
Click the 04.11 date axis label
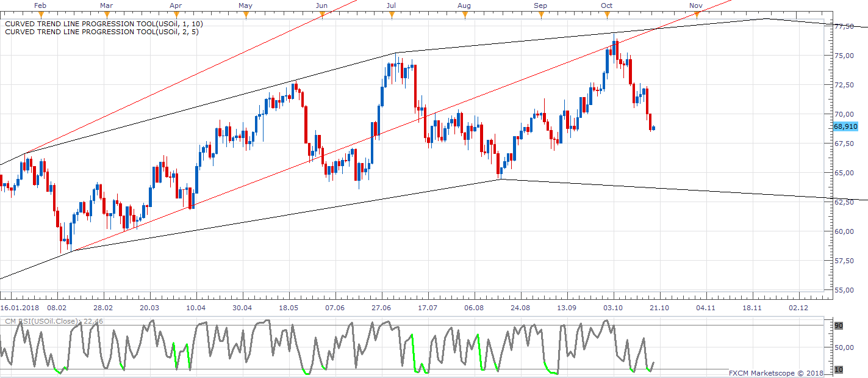706,308
